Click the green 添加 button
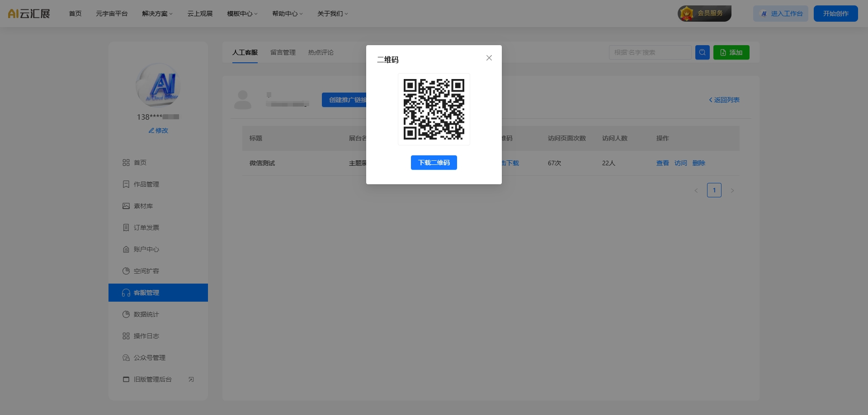Viewport: 868px width, 415px height. 731,52
